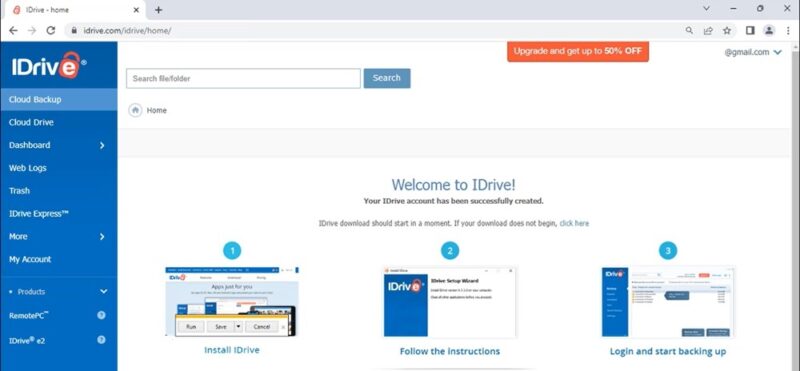Click the IDrive logo in sidebar

point(49,66)
